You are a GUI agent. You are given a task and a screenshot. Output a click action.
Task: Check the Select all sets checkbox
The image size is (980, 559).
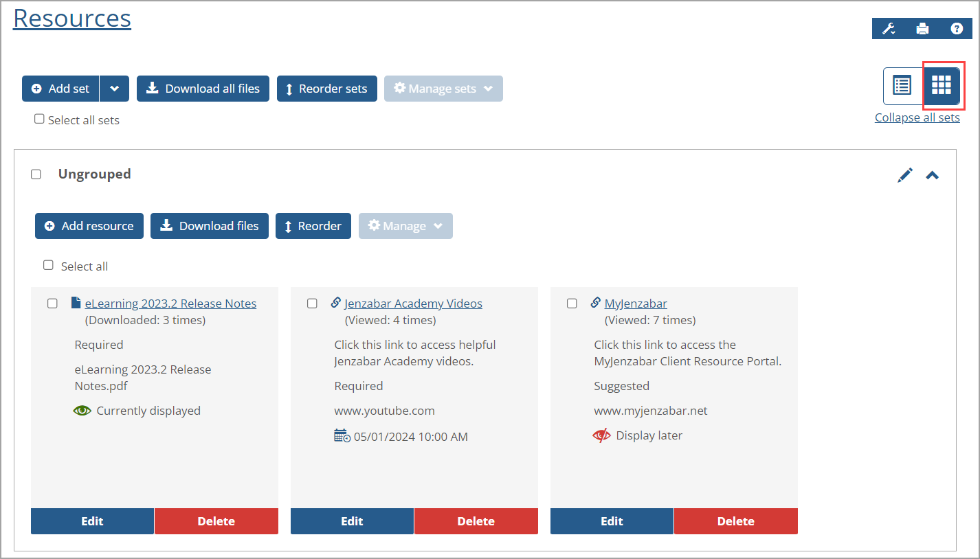[x=39, y=118]
